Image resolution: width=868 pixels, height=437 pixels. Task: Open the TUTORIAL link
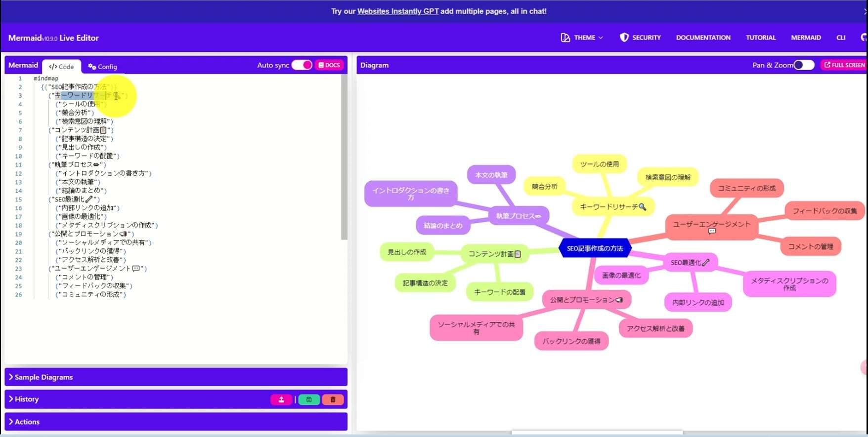[761, 38]
